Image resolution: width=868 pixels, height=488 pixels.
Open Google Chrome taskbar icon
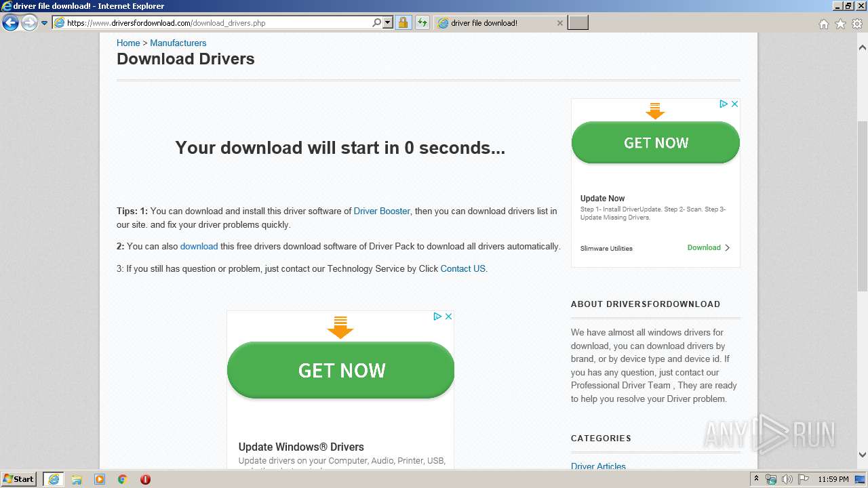[x=123, y=479]
